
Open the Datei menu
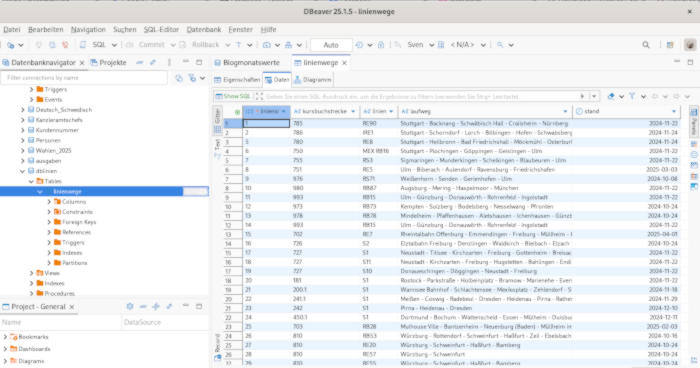[12, 29]
